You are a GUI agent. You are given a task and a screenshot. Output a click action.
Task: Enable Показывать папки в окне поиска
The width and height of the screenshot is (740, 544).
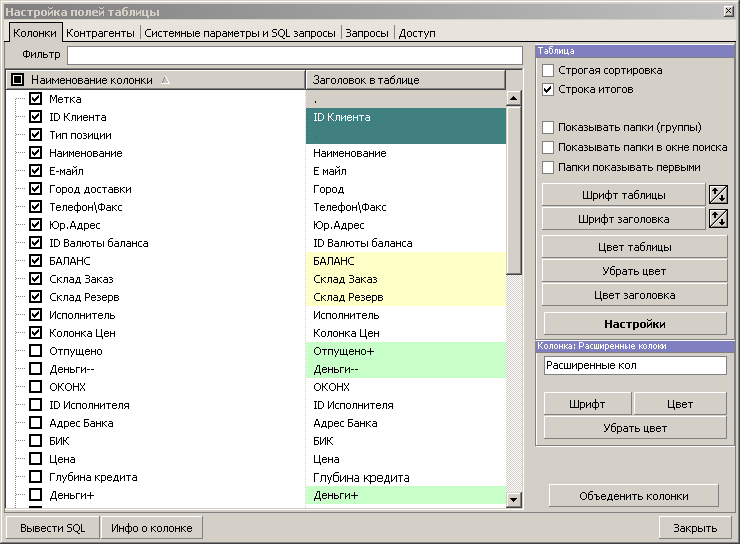548,147
